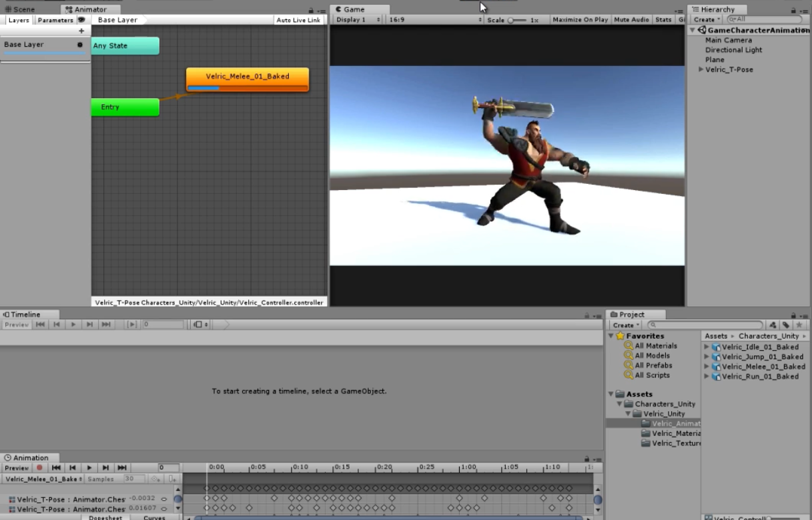Viewport: 812px width, 520px height.
Task: Open Hierarchy Create dropdown
Action: tap(707, 20)
